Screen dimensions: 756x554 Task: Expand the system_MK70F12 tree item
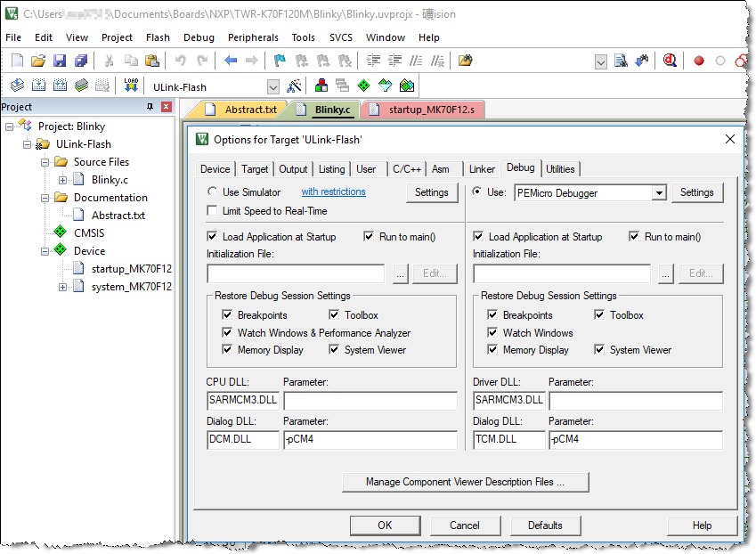coord(62,288)
